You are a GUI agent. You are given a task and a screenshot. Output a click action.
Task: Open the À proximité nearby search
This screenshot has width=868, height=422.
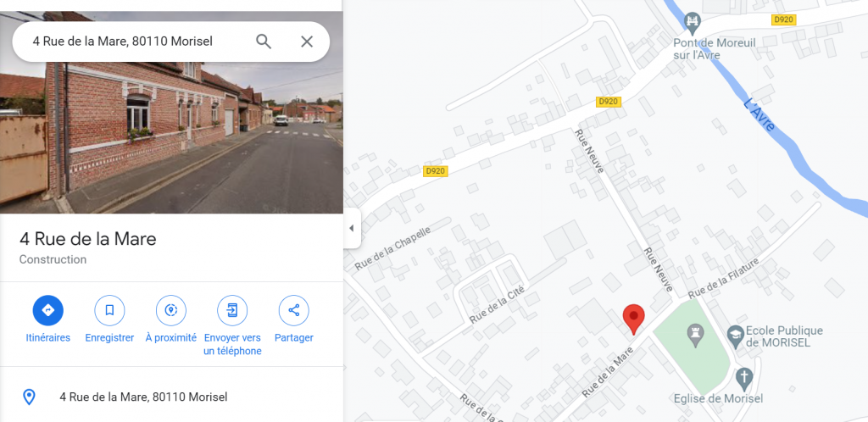pos(171,311)
